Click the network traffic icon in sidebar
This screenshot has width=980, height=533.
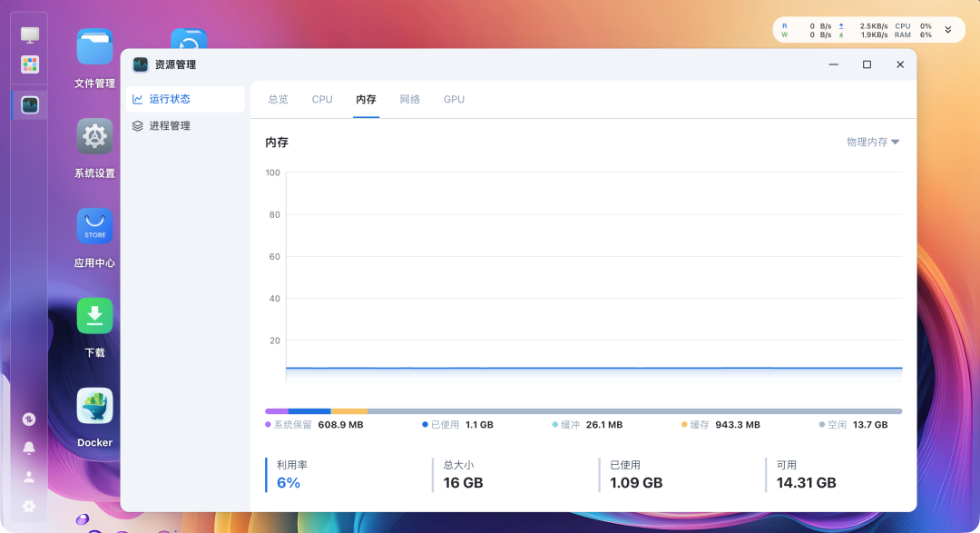tap(28, 419)
